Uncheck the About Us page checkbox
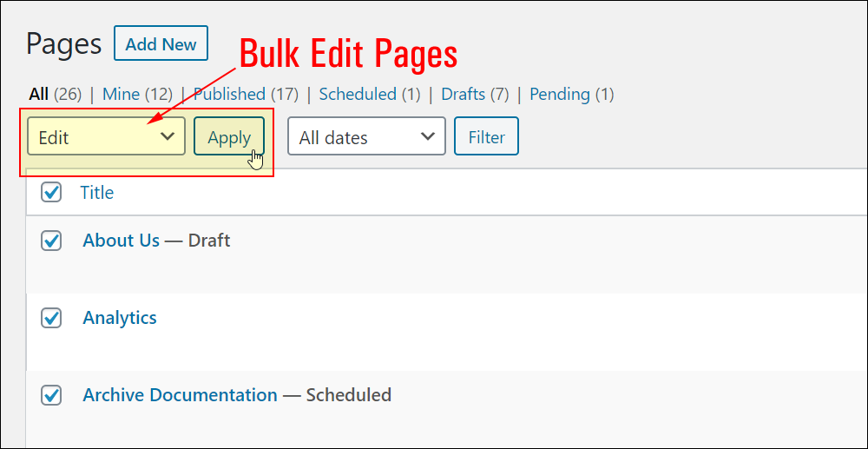The image size is (868, 449). click(51, 241)
